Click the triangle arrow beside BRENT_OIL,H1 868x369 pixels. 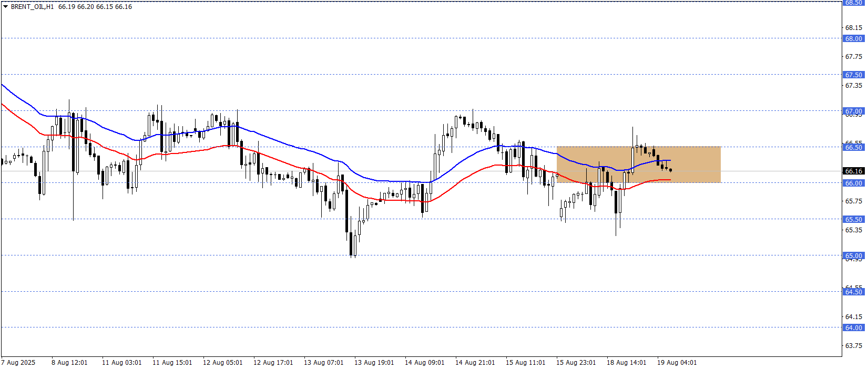5,7
